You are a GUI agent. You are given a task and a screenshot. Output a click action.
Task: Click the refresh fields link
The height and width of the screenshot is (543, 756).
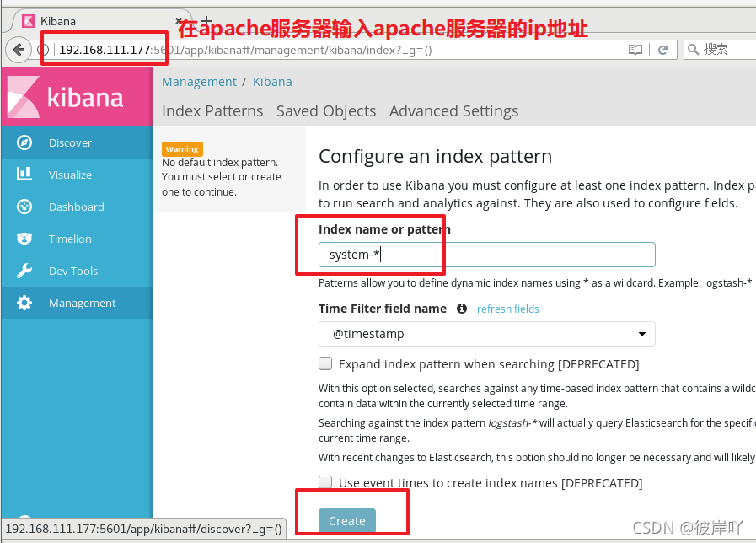(507, 309)
